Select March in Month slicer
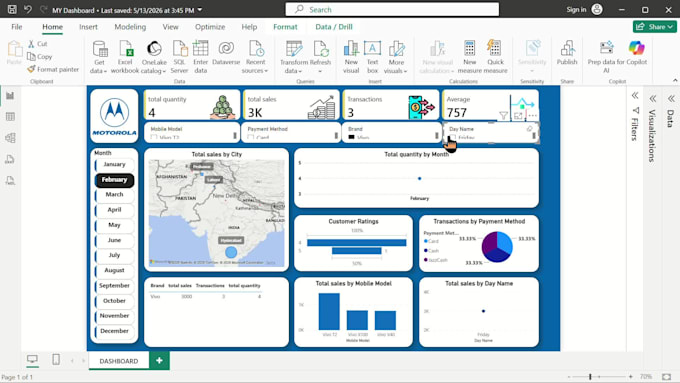This screenshot has height=383, width=680. pyautogui.click(x=114, y=195)
